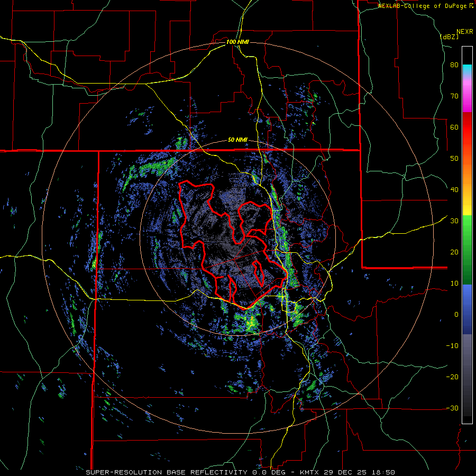Click the 20 value on the dBZ scale

[x=454, y=252]
